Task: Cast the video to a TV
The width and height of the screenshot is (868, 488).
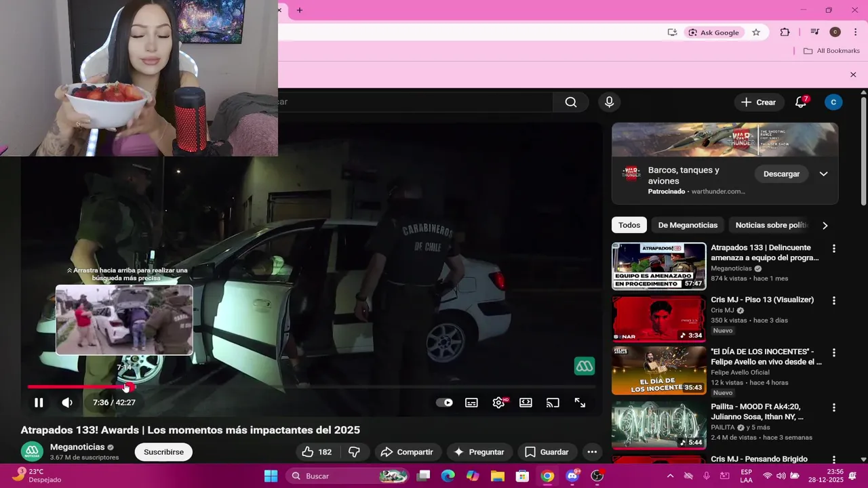Action: [553, 403]
